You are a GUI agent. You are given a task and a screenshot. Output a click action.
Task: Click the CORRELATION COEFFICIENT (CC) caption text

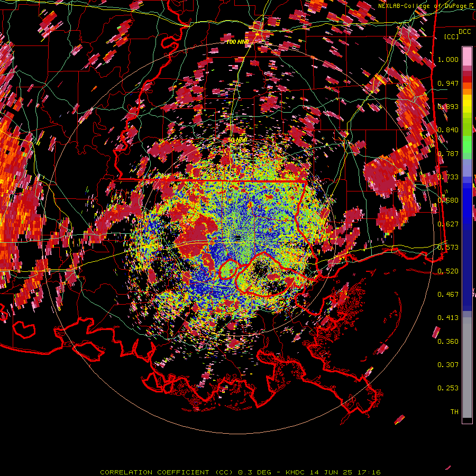167,472
